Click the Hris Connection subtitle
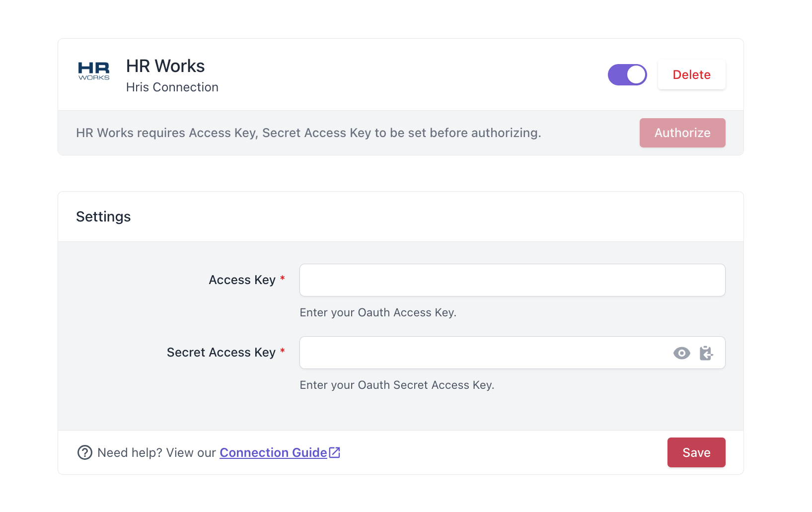 [x=172, y=87]
